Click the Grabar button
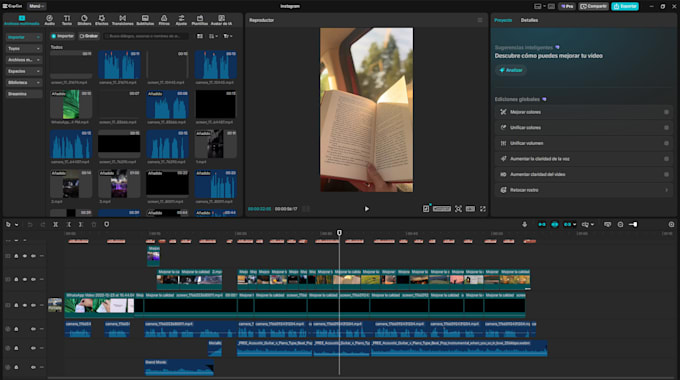The width and height of the screenshot is (680, 380). point(89,36)
